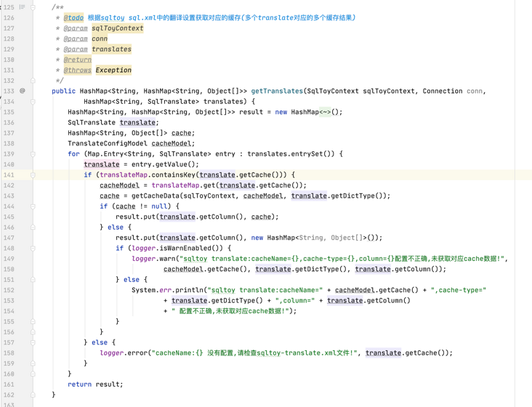Collapse the else fold at line 151
The width and height of the screenshot is (532, 407).
coord(33,280)
